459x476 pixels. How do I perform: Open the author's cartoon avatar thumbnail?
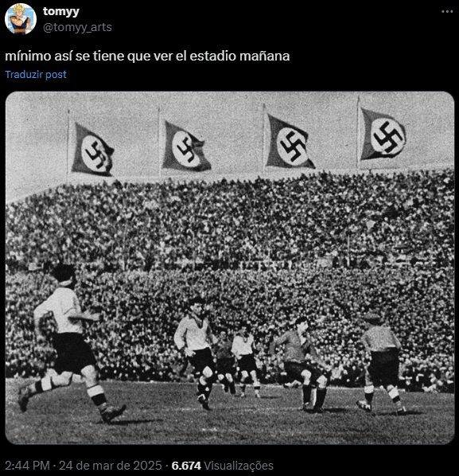pos(21,19)
